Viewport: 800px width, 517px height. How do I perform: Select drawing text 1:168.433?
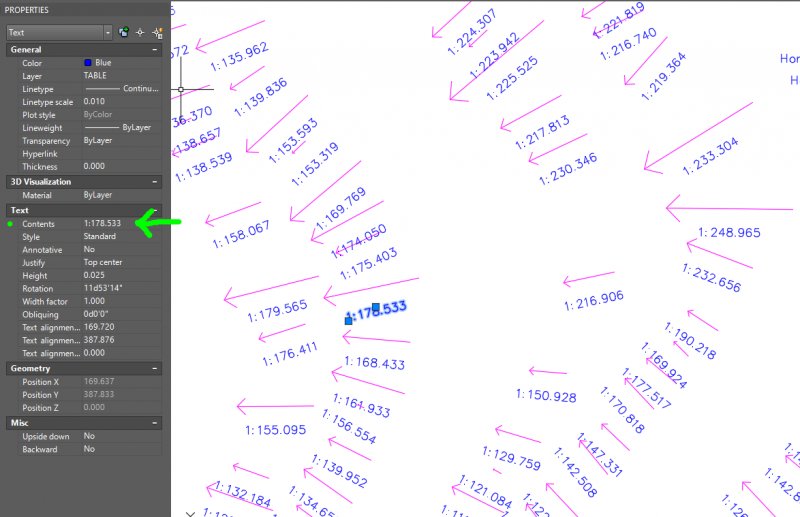tap(375, 363)
